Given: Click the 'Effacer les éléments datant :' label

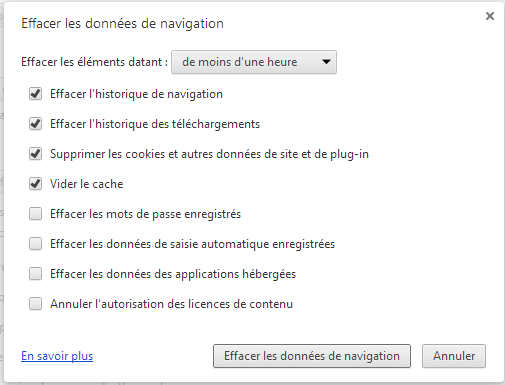Looking at the screenshot, I should [x=94, y=62].
